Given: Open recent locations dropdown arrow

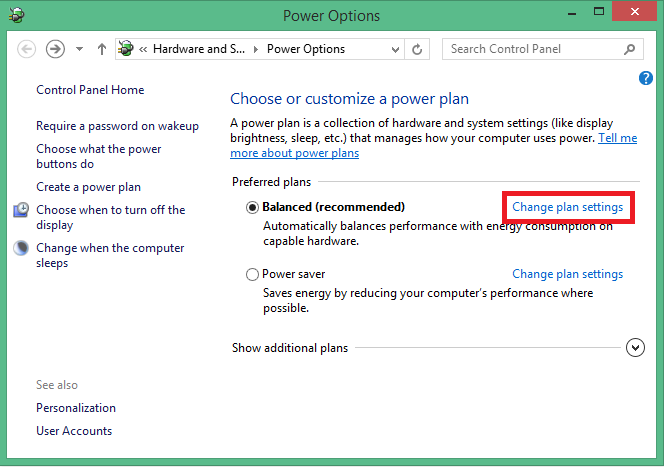Looking at the screenshot, I should pyautogui.click(x=79, y=49).
